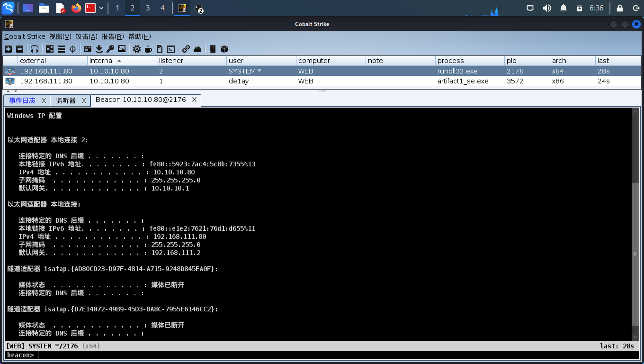Sort sessions by the last column
644x364 pixels.
point(618,61)
